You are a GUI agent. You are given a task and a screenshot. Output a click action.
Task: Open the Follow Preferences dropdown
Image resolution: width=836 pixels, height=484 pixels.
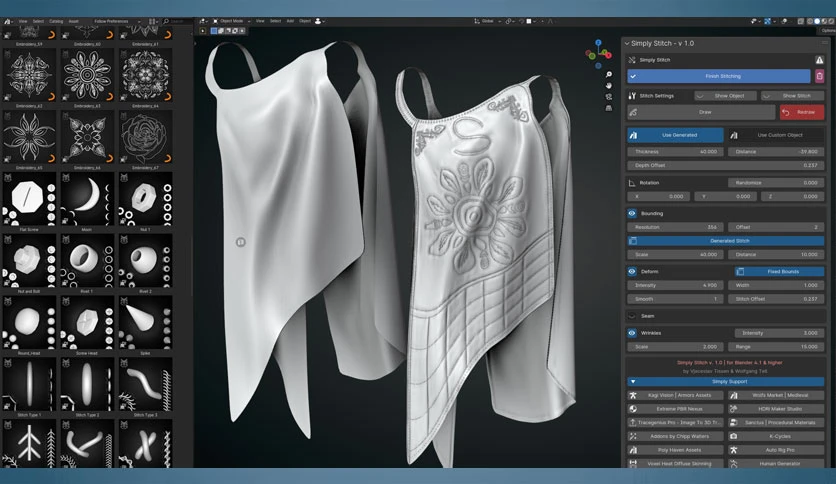click(115, 21)
